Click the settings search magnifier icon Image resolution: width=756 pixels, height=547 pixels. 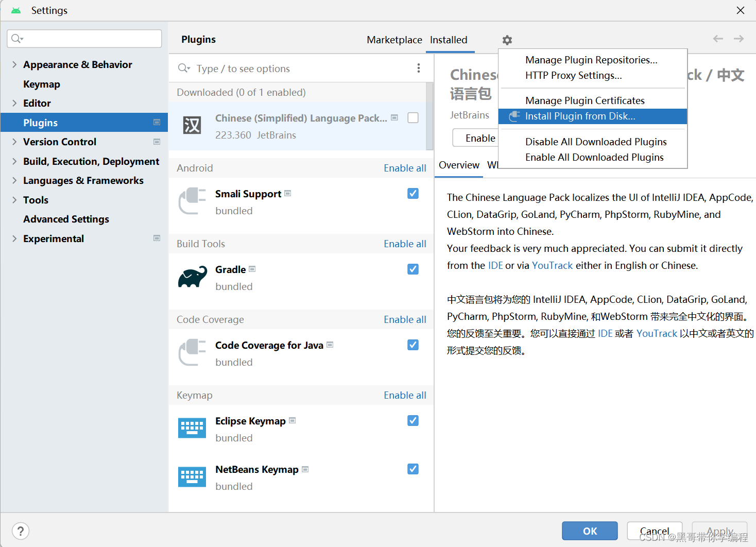click(x=17, y=39)
